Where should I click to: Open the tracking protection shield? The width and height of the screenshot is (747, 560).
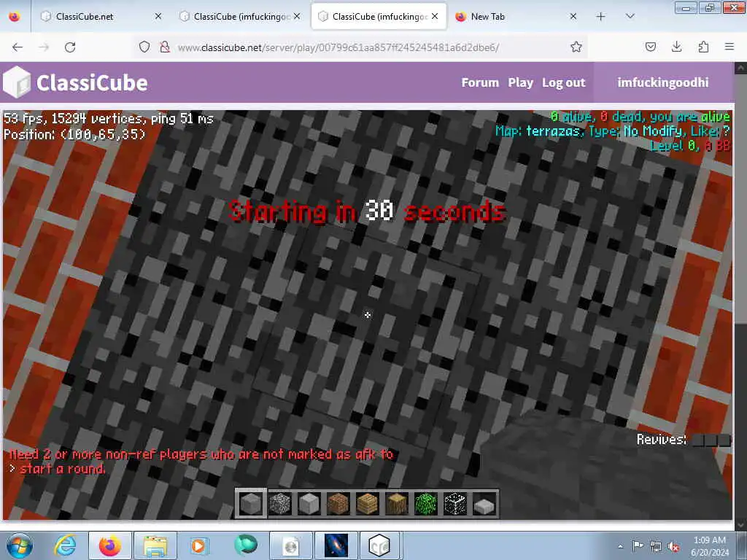coord(144,47)
